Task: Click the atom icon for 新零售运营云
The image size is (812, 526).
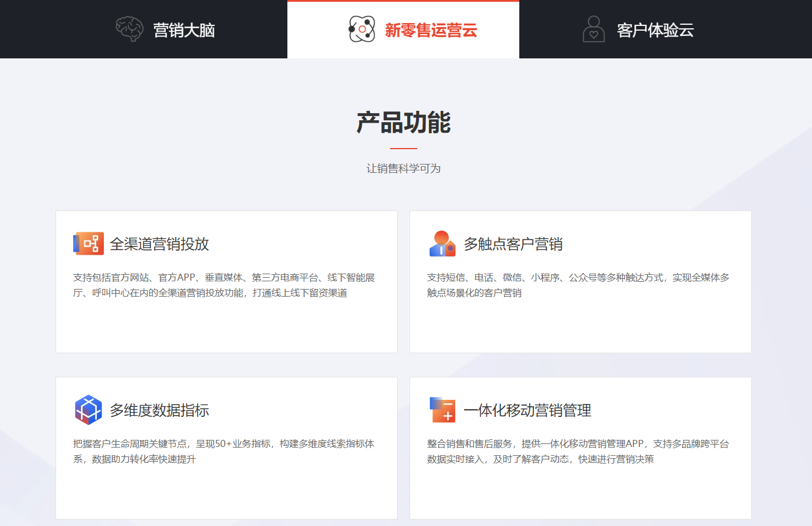Action: pyautogui.click(x=362, y=29)
